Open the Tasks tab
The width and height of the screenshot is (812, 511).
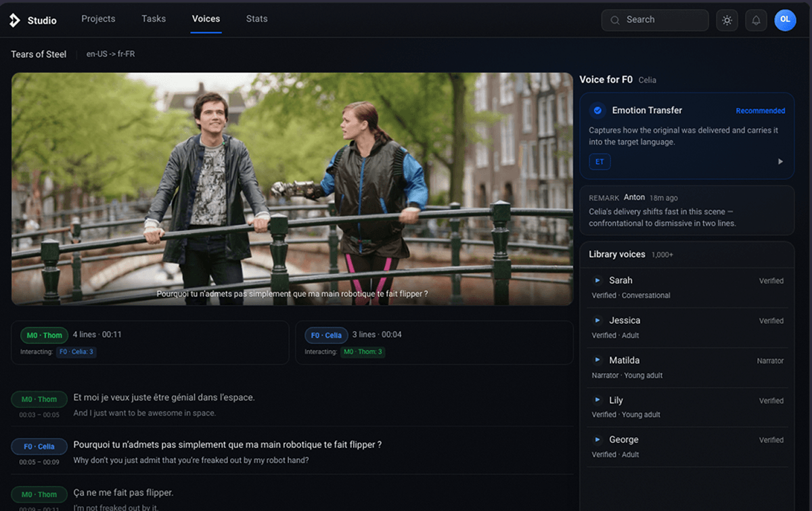pyautogui.click(x=154, y=19)
